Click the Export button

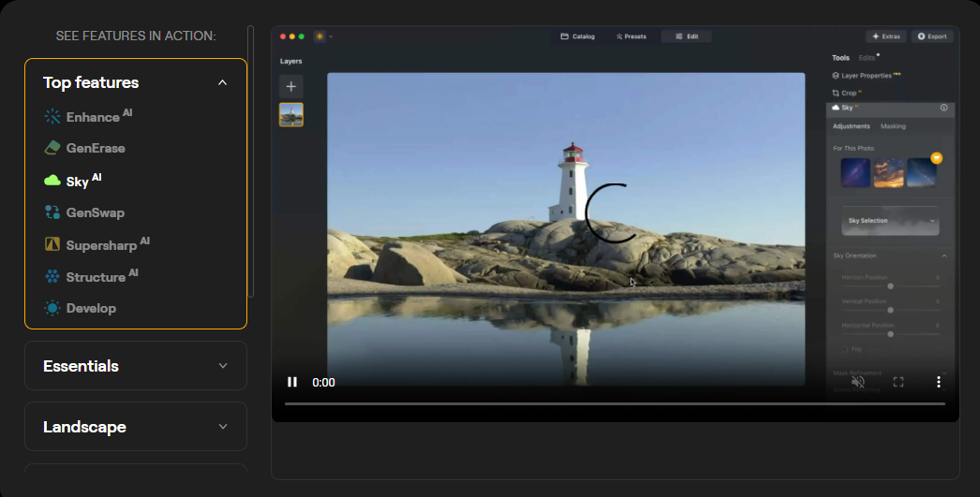point(932,37)
